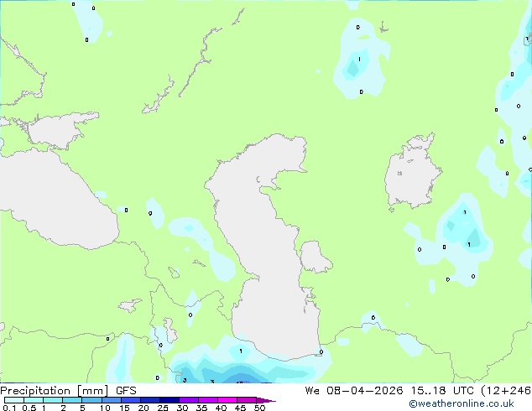Click the 15–20 mm legend color swatch
The image size is (532, 411).
tap(131, 400)
